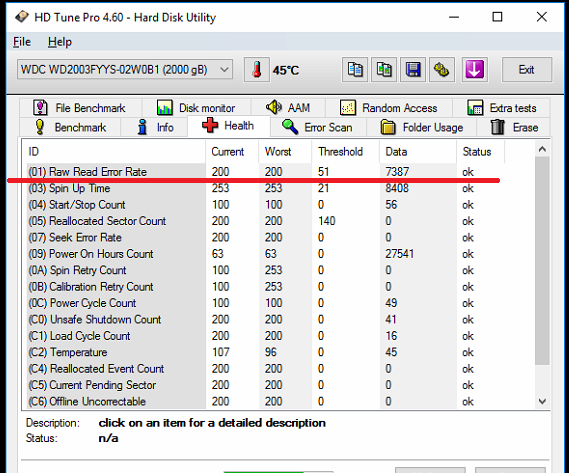Switch to the AAM tab
The image size is (569, 473).
pos(288,108)
